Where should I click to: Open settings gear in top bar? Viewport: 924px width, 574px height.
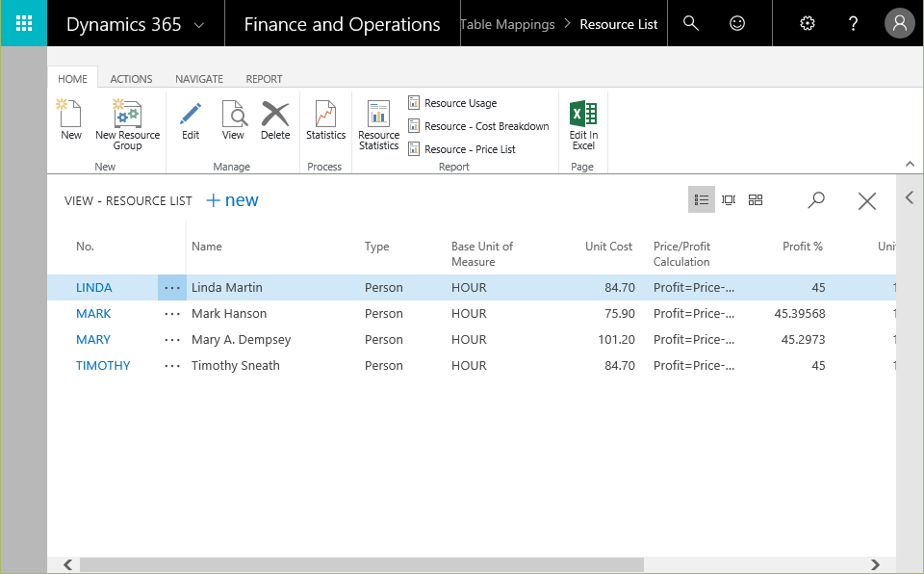tap(808, 24)
